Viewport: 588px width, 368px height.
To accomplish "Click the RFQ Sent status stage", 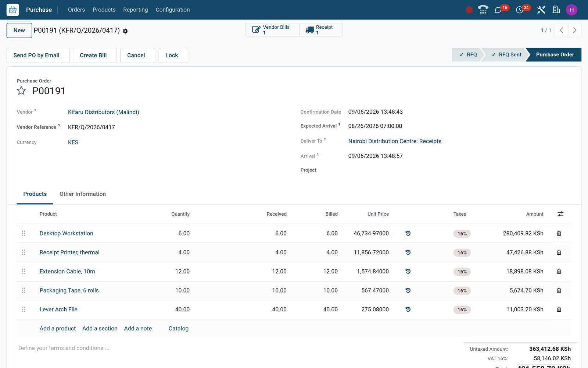I will 505,54.
